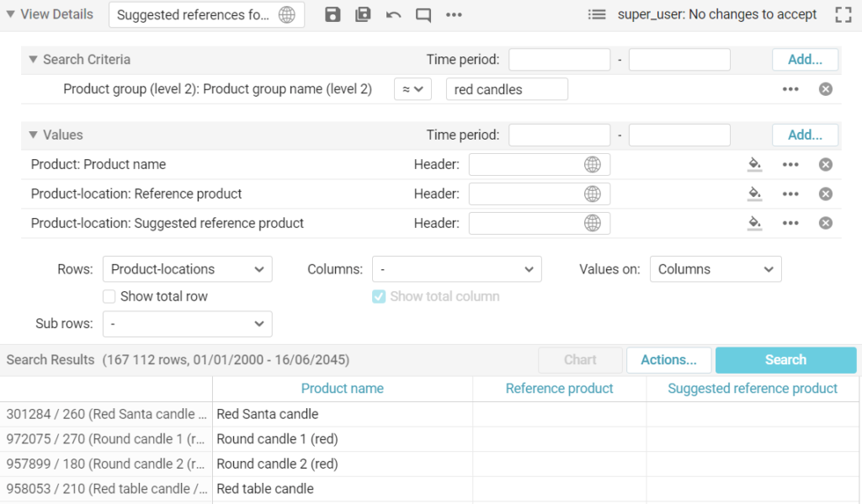The image size is (862, 504).
Task: Open the Values on Columns dropdown
Action: click(715, 269)
